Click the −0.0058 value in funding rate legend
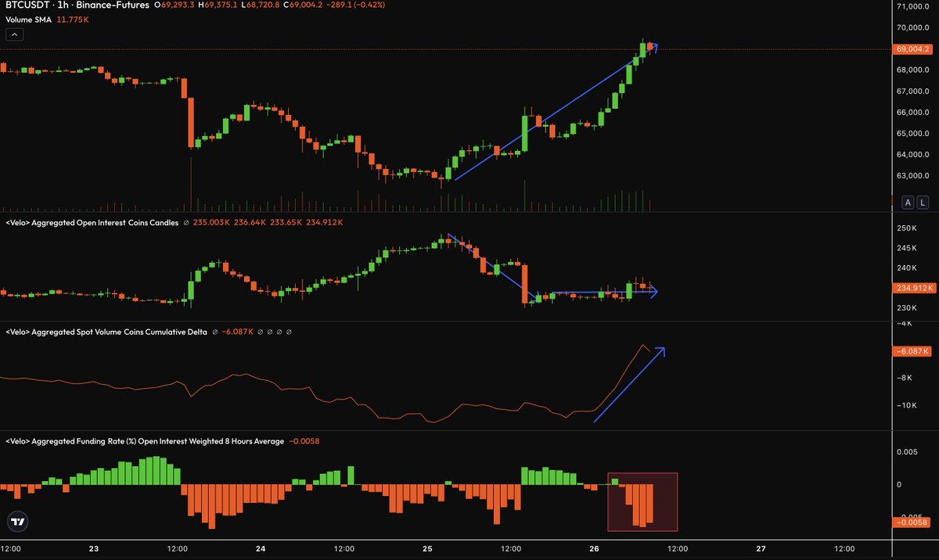The width and height of the screenshot is (939, 560). coord(304,441)
